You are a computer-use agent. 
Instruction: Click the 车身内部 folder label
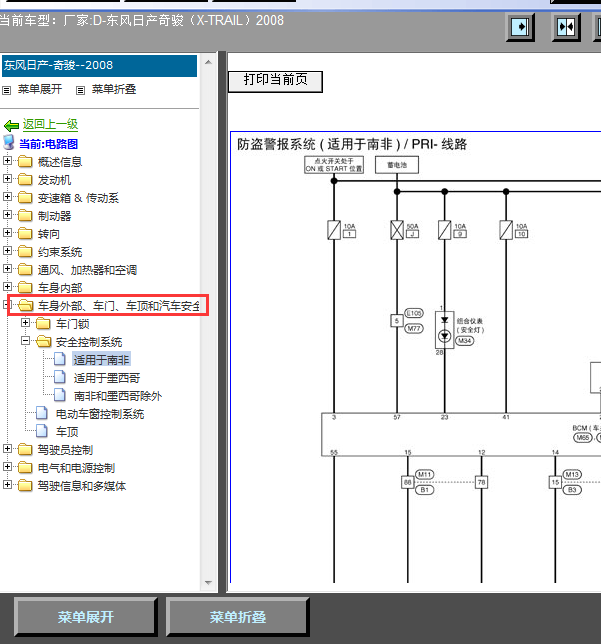[60, 288]
